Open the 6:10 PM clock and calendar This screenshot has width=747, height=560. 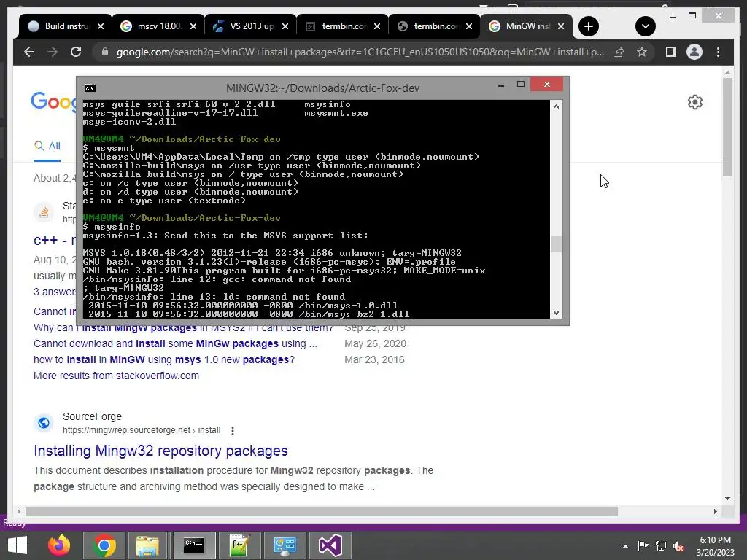[715, 546]
